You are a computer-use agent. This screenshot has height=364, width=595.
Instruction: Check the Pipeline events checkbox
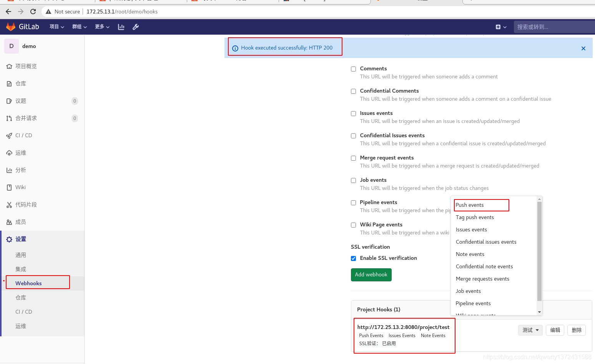pos(353,203)
